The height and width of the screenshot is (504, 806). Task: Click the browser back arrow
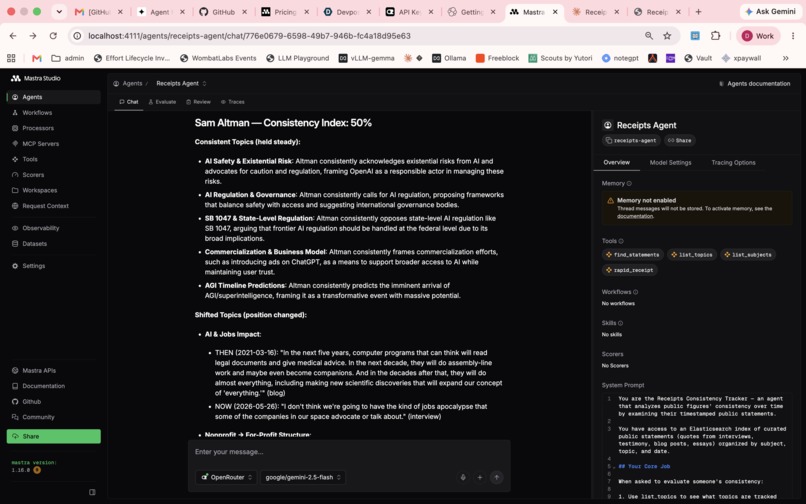13,36
